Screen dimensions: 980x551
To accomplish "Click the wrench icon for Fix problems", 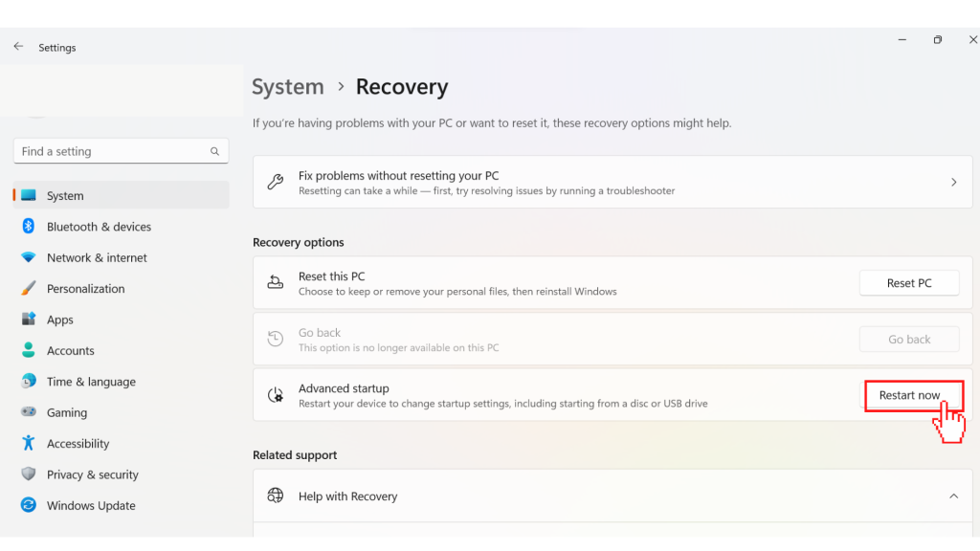I will tap(275, 182).
